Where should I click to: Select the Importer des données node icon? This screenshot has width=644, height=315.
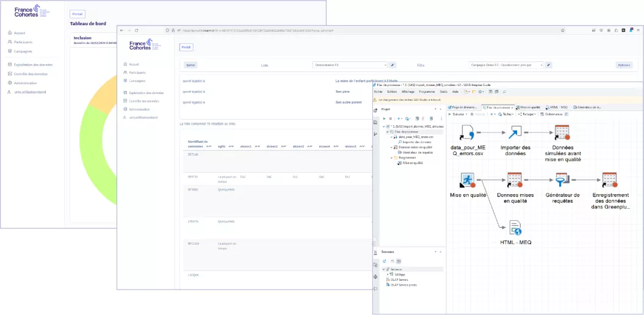(x=515, y=132)
